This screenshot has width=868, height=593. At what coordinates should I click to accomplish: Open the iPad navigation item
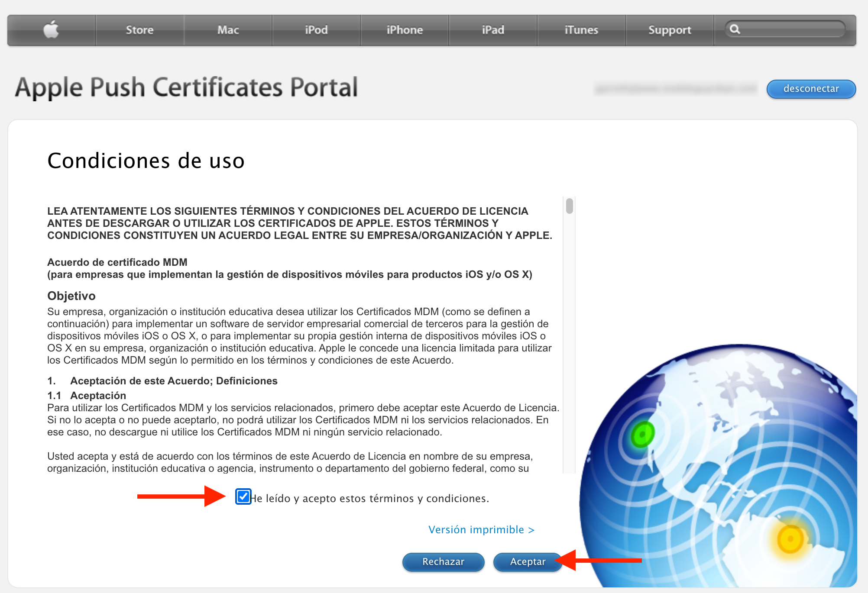493,30
